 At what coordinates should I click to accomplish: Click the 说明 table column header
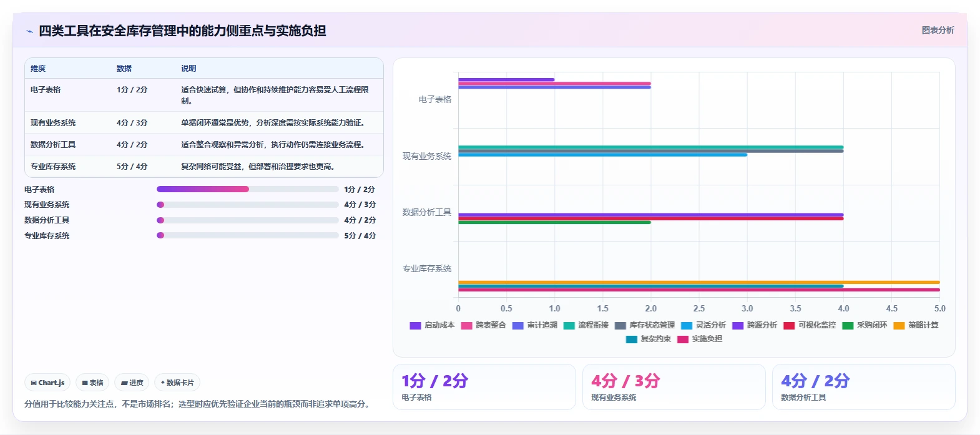(189, 69)
